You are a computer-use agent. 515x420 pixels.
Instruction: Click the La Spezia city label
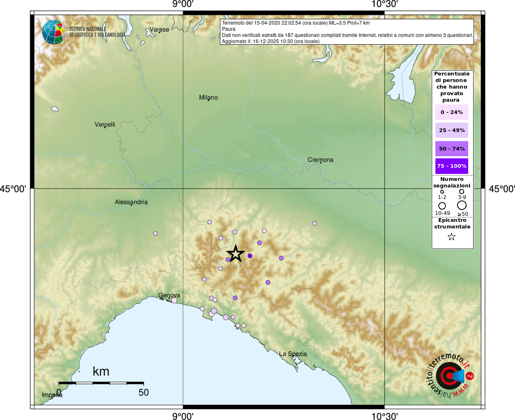coord(293,354)
